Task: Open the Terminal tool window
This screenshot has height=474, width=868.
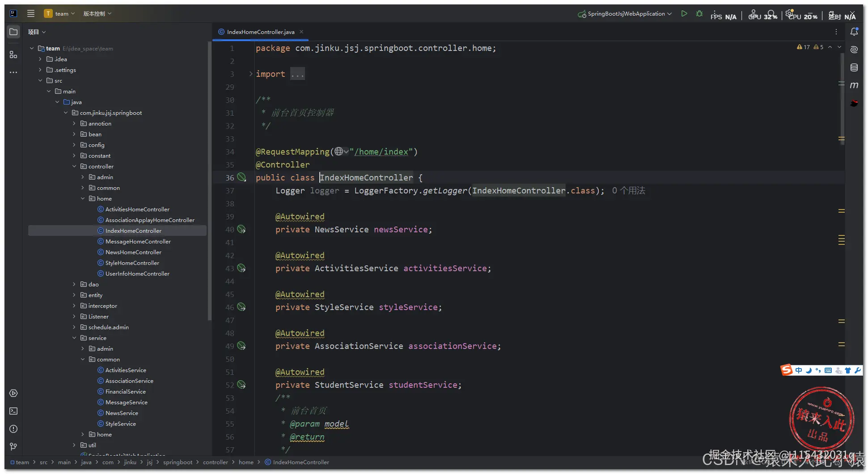Action: tap(13, 411)
